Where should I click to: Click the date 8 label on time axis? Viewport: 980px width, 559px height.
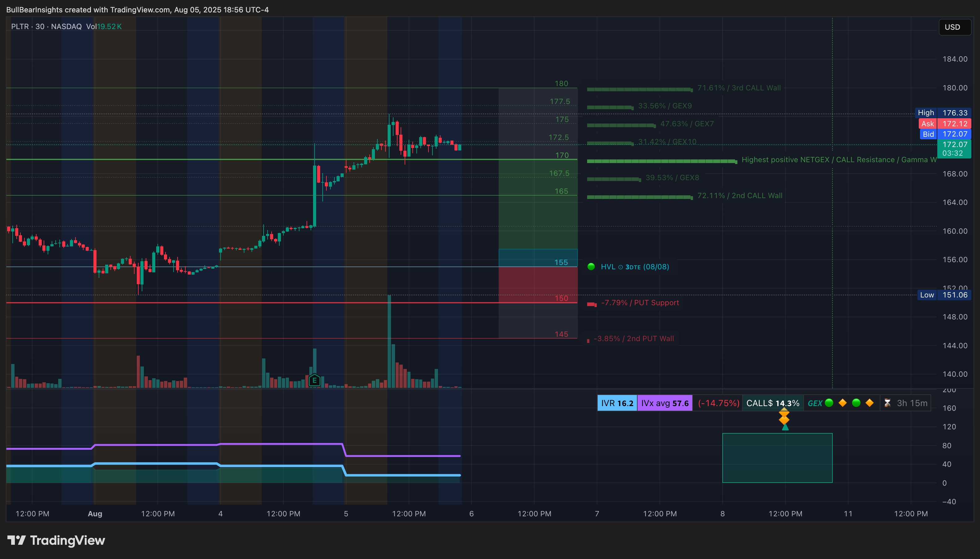[x=723, y=514]
